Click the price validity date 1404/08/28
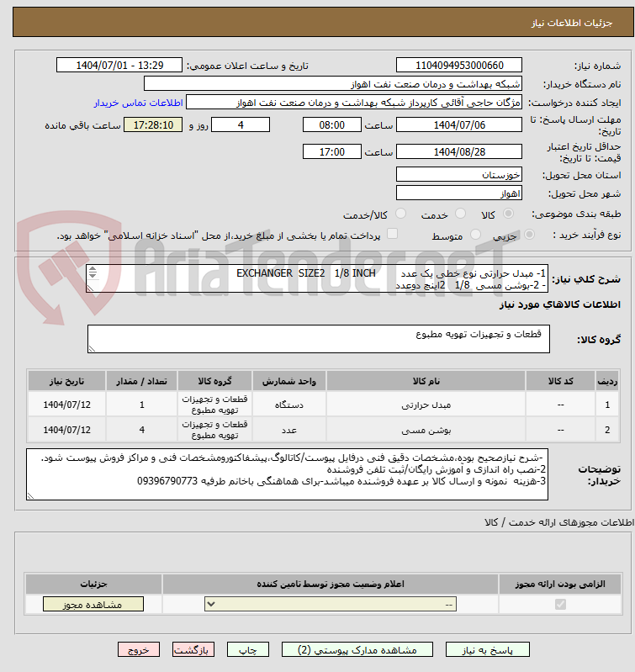The width and height of the screenshot is (635, 672). click(x=459, y=151)
